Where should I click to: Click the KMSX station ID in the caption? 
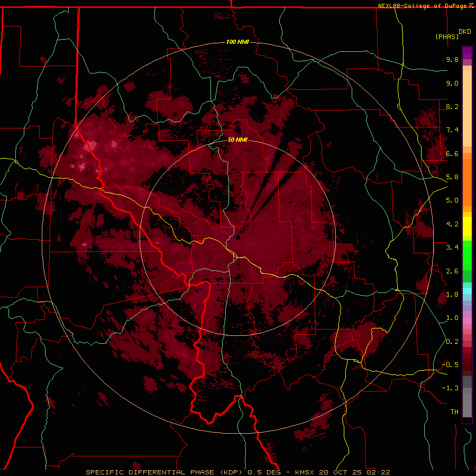click(305, 472)
